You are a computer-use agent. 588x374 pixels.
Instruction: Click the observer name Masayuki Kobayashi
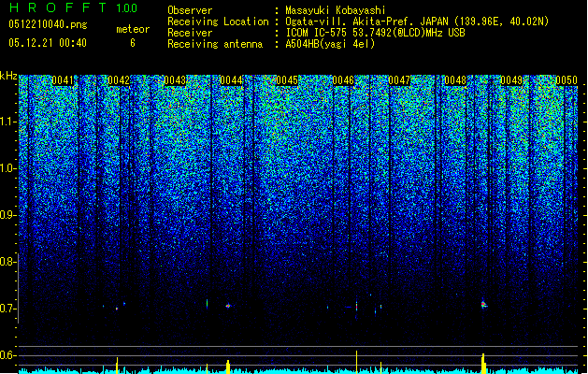coord(336,10)
